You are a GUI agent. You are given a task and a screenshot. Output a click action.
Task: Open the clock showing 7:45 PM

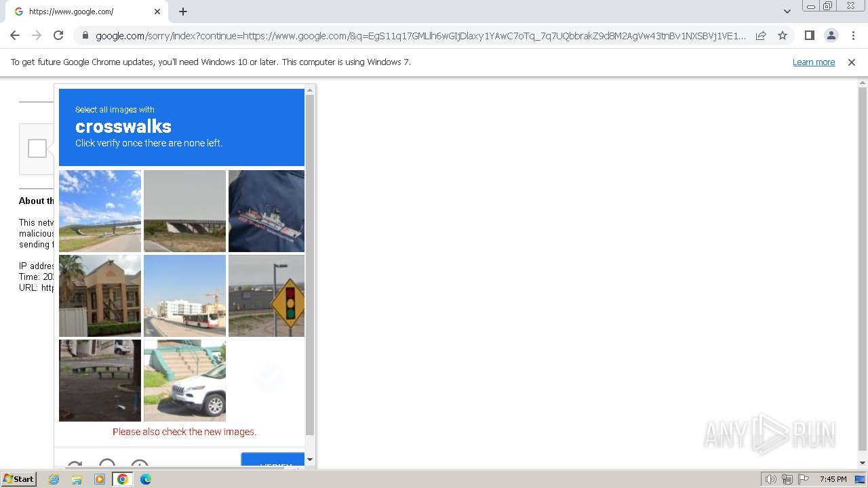point(833,479)
